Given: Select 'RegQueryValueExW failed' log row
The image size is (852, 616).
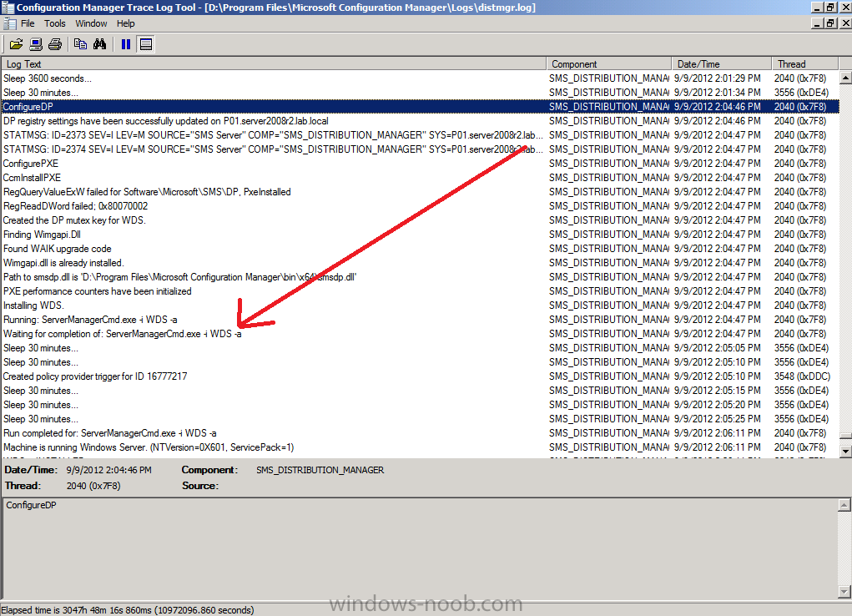Looking at the screenshot, I should click(x=420, y=192).
